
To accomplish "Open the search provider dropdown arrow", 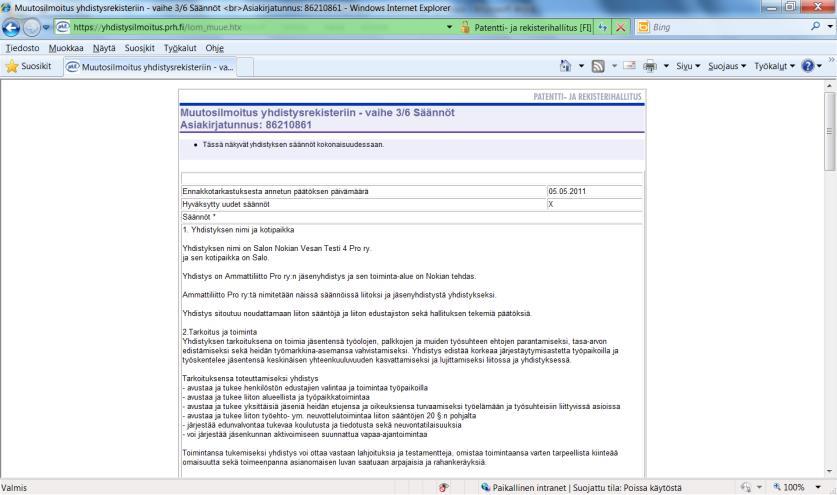I will tap(830, 27).
